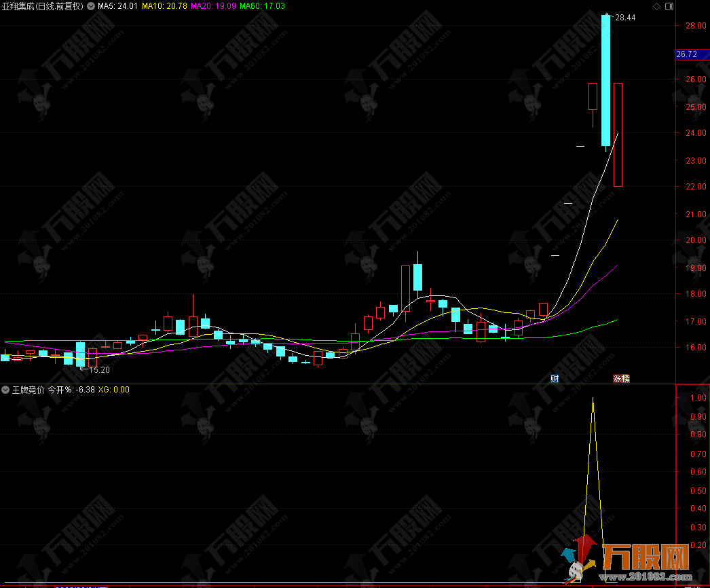This screenshot has height=588, width=710.
Task: Click the last red hollow candle near 22.00
Action: 618,134
